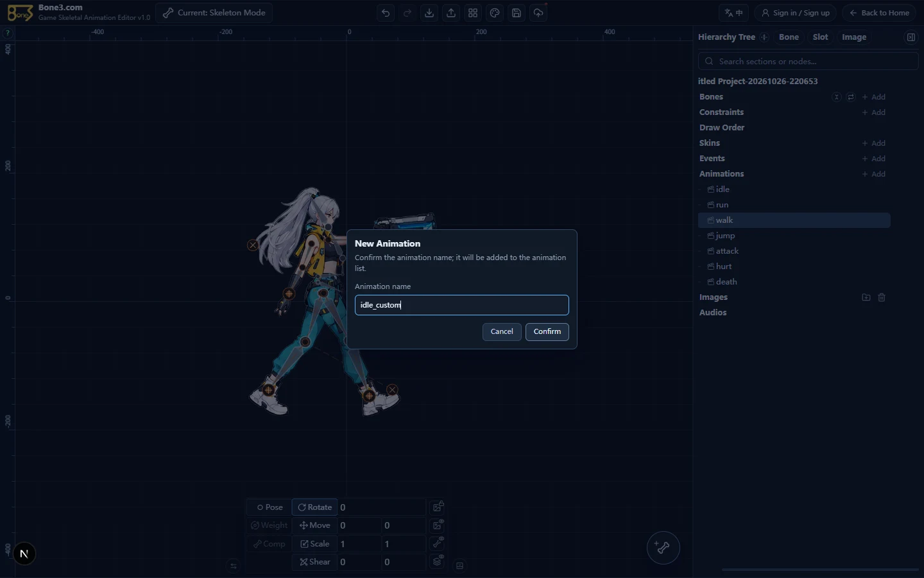The height and width of the screenshot is (578, 924).
Task: Toggle layers visibility icon beside Shear row
Action: 438,561
